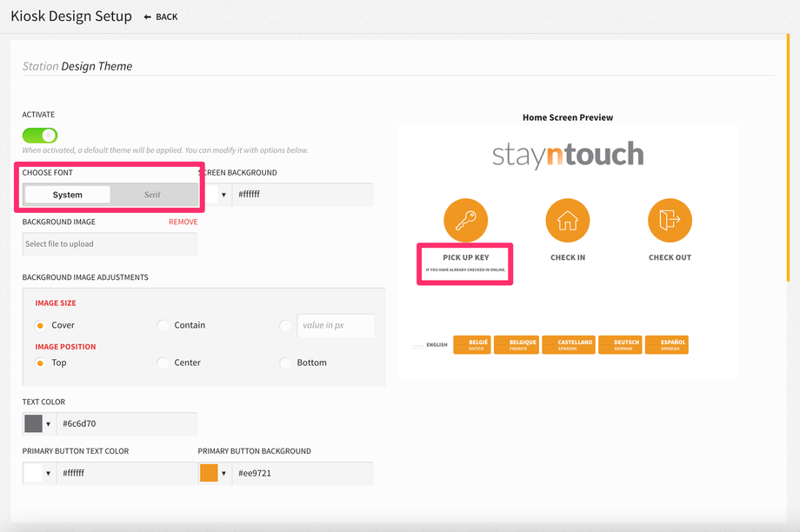Screen dimensions: 800x532
Task: Select Castellano Spanish language button
Action: (569, 345)
